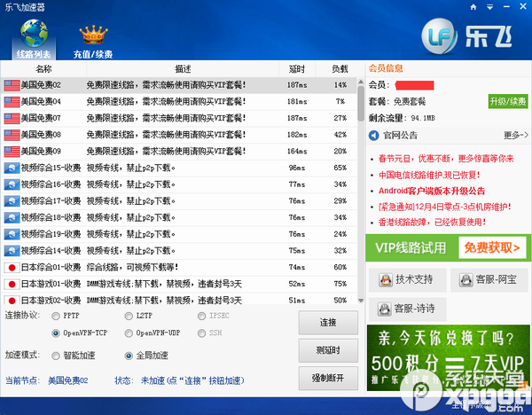Click the 剩余流量 94.1MB value
The width and height of the screenshot is (532, 415).
[x=423, y=119]
